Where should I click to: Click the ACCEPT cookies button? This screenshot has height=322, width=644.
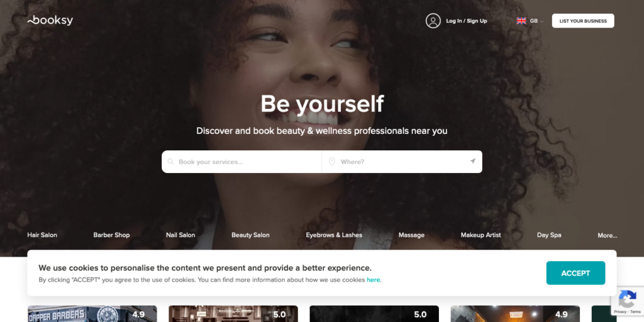click(575, 273)
